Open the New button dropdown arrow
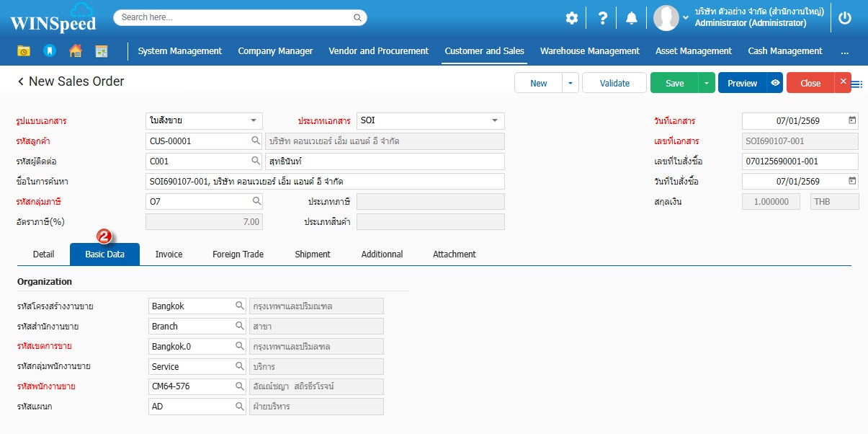The height and width of the screenshot is (434, 868). click(x=570, y=83)
